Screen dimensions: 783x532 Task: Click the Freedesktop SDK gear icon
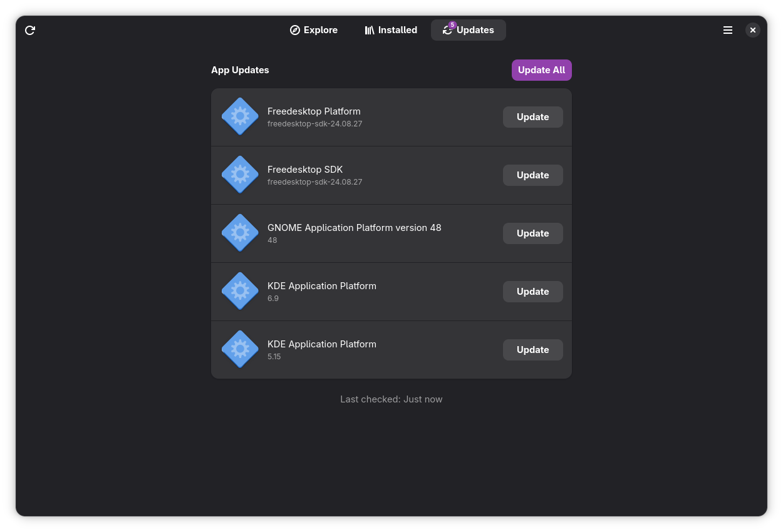click(x=240, y=175)
